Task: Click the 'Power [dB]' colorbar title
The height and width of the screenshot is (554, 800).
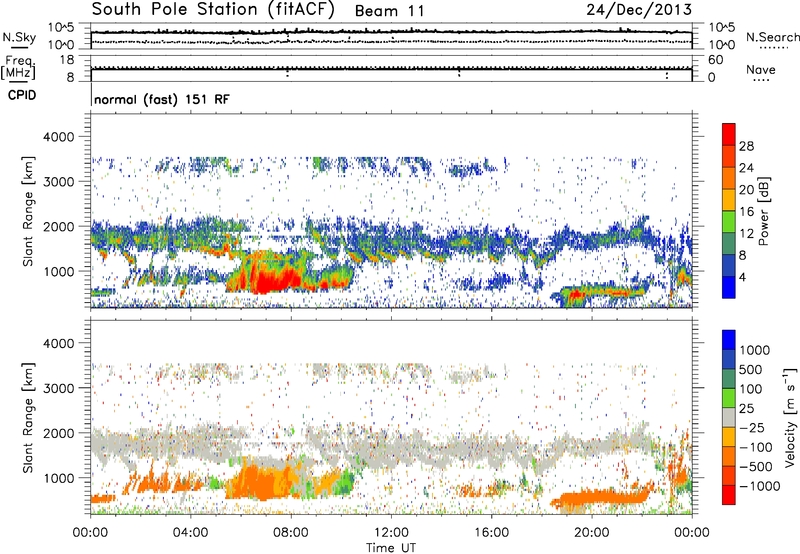Action: pos(764,211)
